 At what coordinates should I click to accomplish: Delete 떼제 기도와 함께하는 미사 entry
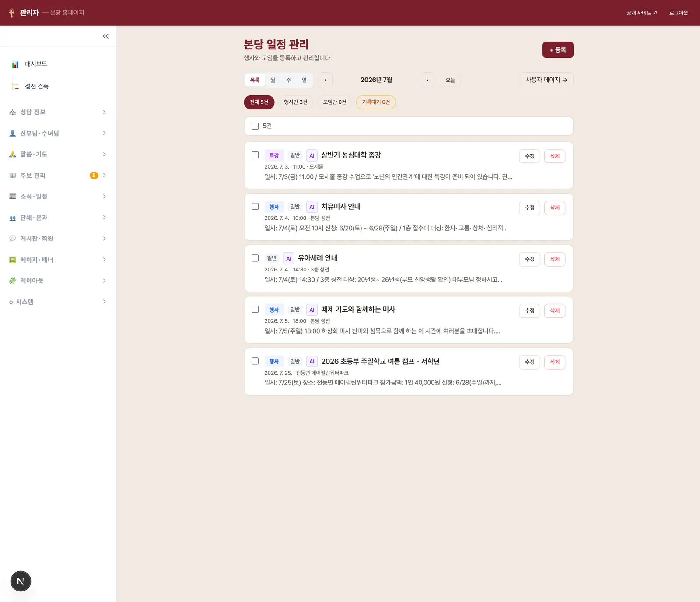555,311
